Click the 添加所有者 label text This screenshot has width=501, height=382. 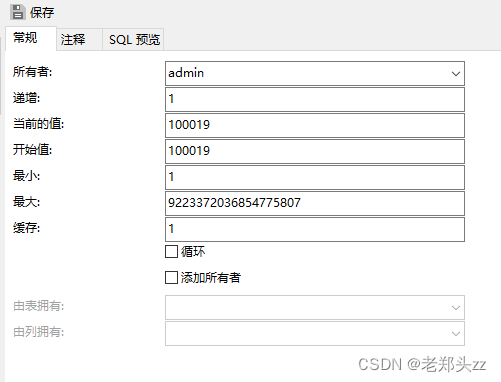pos(211,278)
